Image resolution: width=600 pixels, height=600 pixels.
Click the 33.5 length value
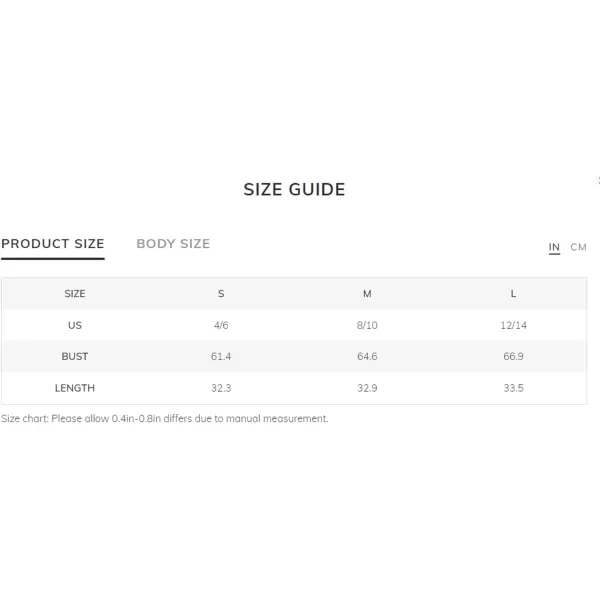(x=513, y=388)
